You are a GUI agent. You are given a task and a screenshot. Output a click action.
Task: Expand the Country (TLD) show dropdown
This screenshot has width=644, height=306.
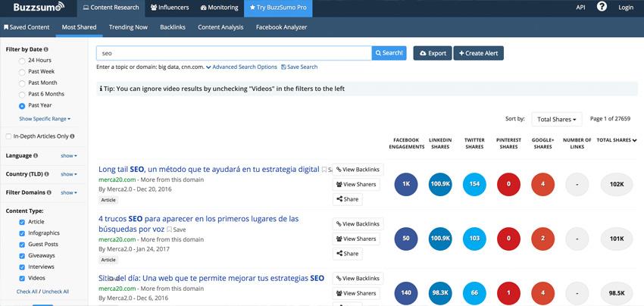(x=69, y=174)
